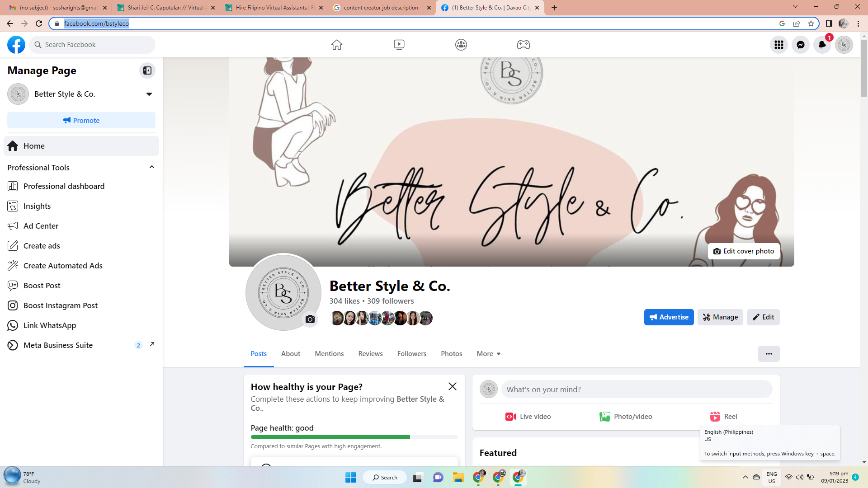Click Edit cover photo button
The width and height of the screenshot is (868, 488).
pyautogui.click(x=743, y=251)
